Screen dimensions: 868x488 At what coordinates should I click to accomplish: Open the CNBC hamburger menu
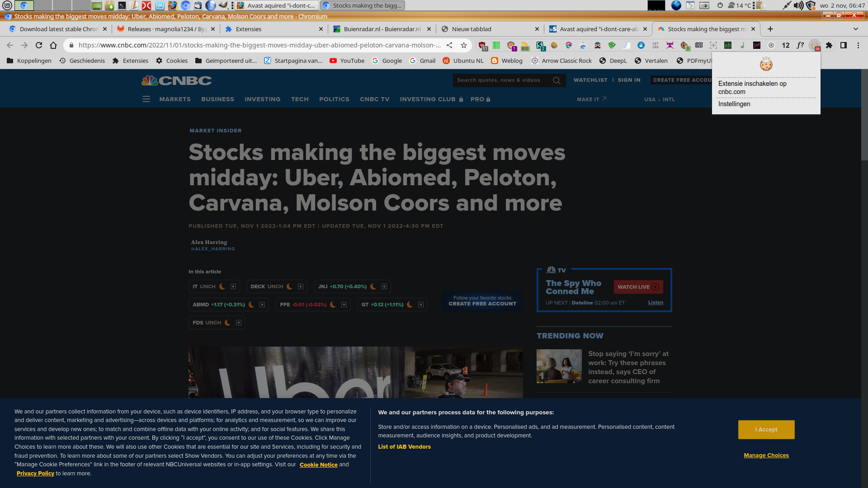[x=146, y=99]
